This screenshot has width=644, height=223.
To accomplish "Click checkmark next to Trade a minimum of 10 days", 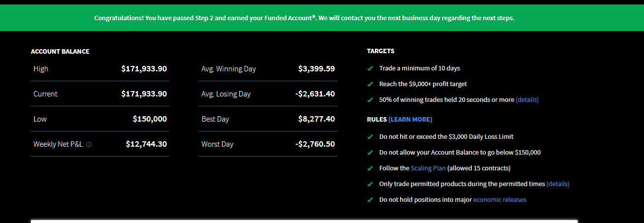I will pyautogui.click(x=370, y=68).
